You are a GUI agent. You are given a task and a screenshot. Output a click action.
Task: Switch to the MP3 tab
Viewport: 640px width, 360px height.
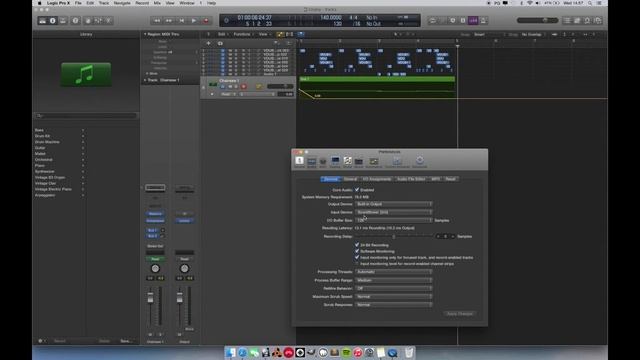pyautogui.click(x=436, y=179)
